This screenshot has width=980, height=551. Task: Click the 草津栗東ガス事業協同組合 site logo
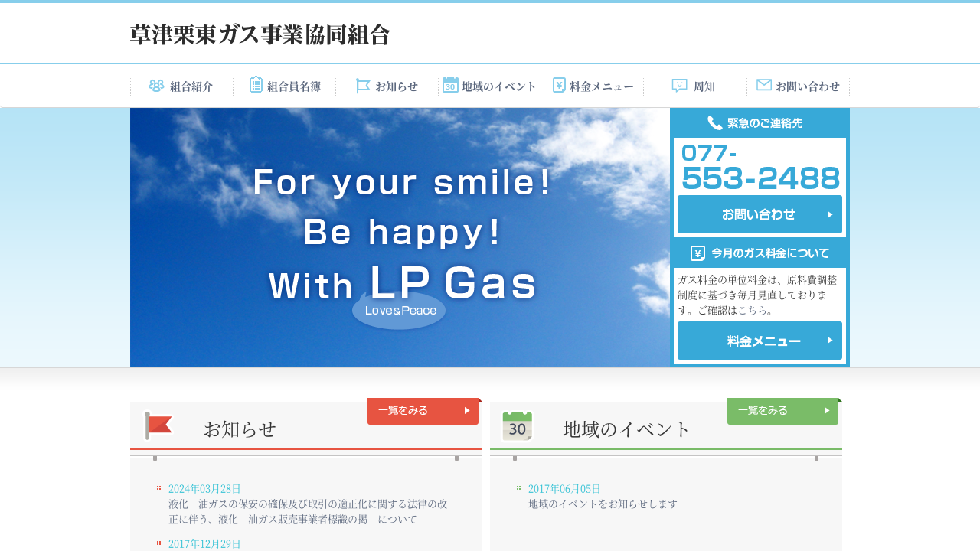(x=260, y=34)
